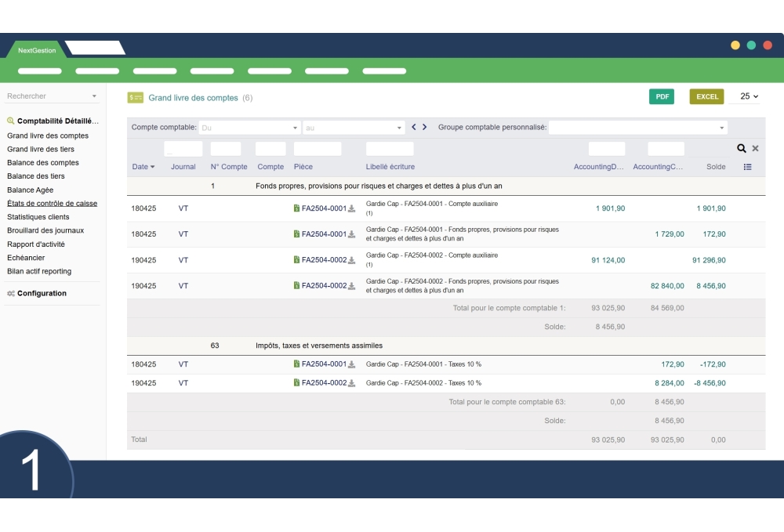The height and width of the screenshot is (532, 784).
Task: Open the 25 rows-per-page dropdown
Action: coord(749,95)
